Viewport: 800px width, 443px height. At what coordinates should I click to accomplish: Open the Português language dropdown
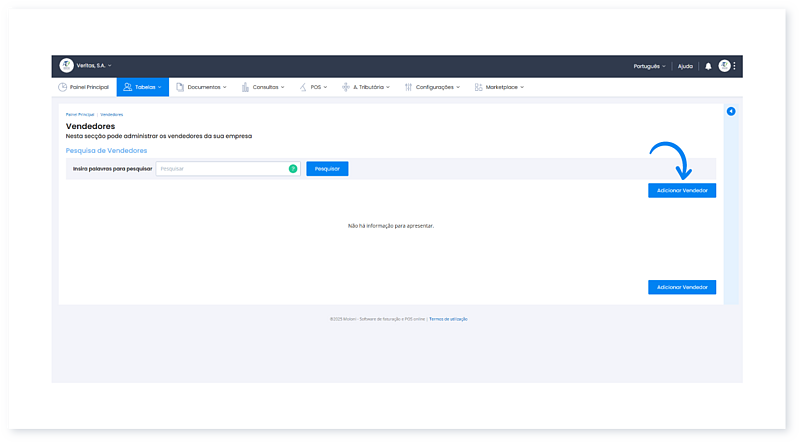(649, 66)
